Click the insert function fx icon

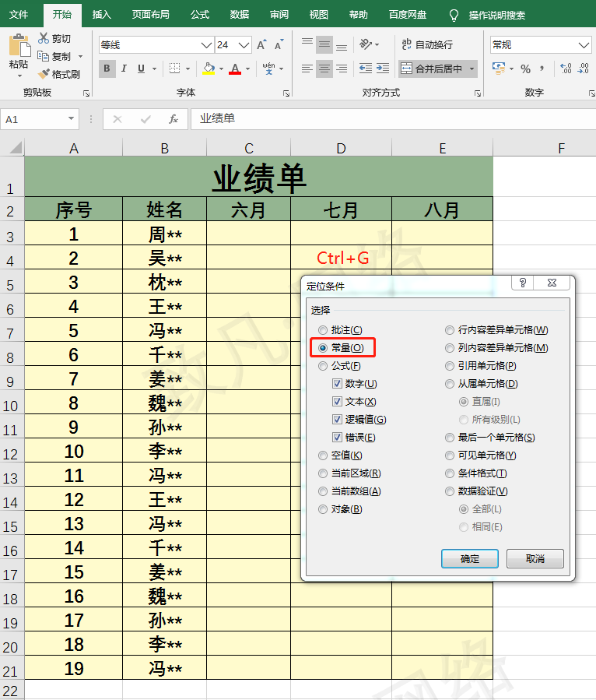tap(173, 119)
